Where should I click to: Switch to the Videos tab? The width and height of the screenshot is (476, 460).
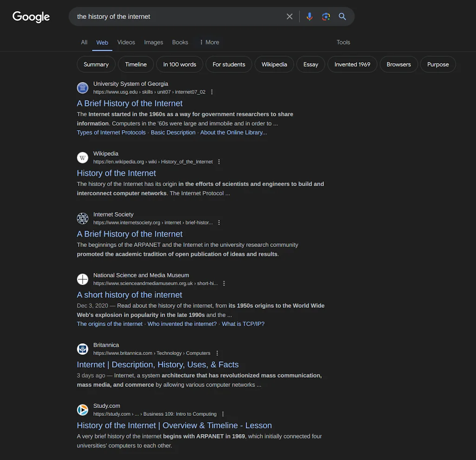click(x=126, y=42)
